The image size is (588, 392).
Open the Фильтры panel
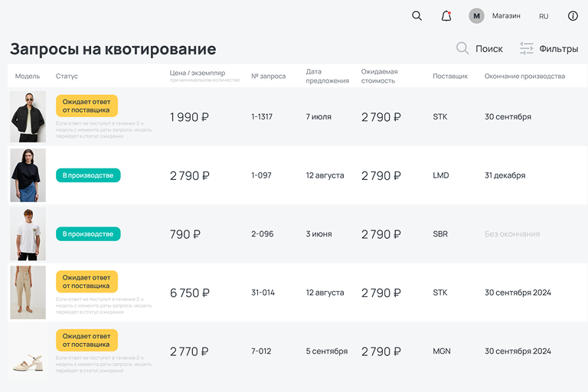coord(558,49)
